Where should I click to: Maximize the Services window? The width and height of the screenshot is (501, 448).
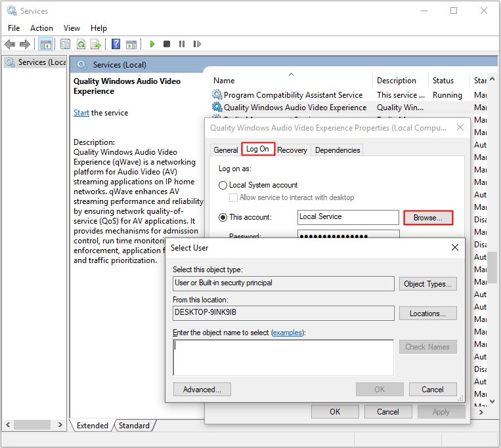click(x=453, y=10)
